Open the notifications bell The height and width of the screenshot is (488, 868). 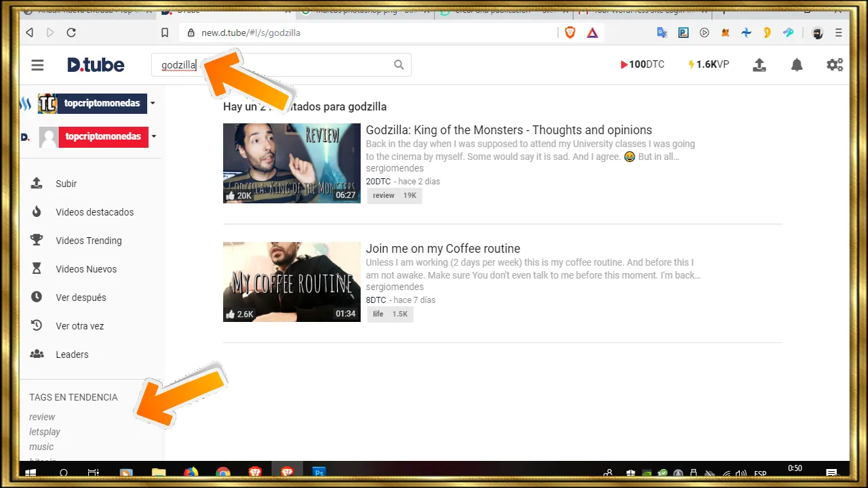tap(797, 65)
